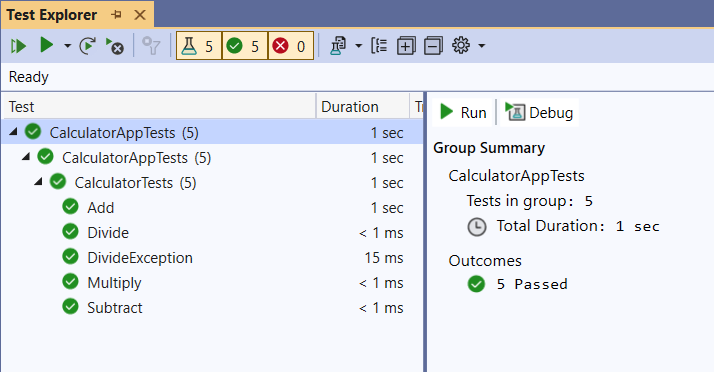This screenshot has width=714, height=372.
Task: Click passed icon beside Multiply test
Action: (70, 282)
